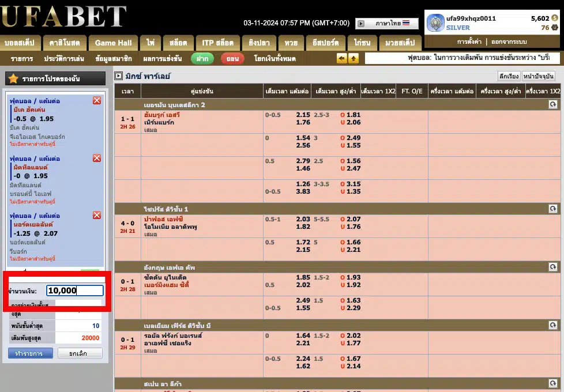Viewport: 564px width, 392px height.
Task: Refresh the อังกฤษ เอฟเอ คัพ odds
Action: coord(552,267)
